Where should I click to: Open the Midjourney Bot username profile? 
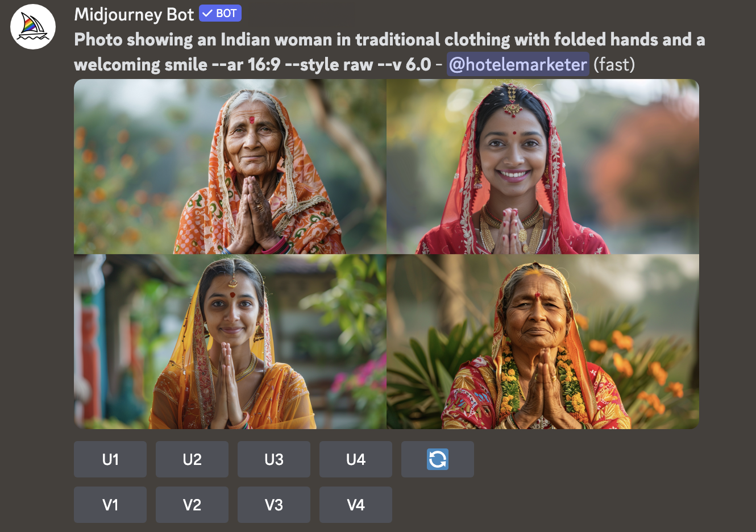point(134,14)
